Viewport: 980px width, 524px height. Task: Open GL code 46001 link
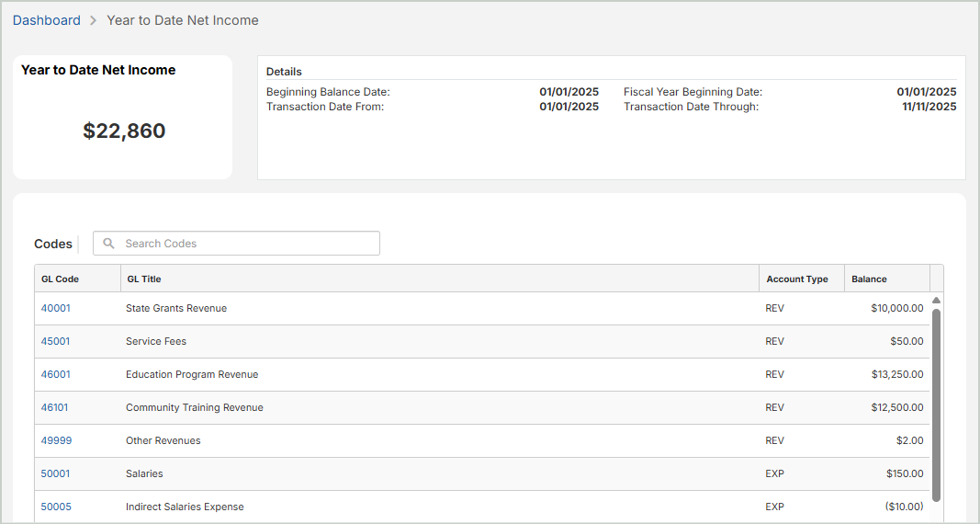point(55,374)
